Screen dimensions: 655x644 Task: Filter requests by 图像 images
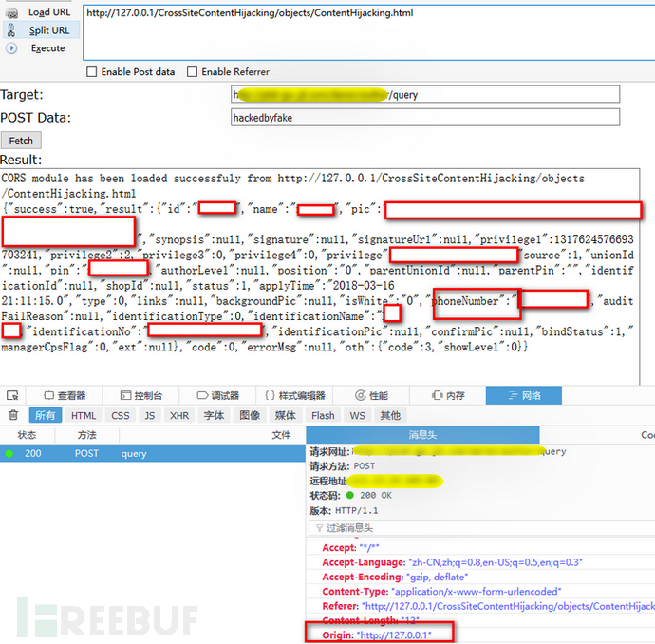pyautogui.click(x=250, y=415)
